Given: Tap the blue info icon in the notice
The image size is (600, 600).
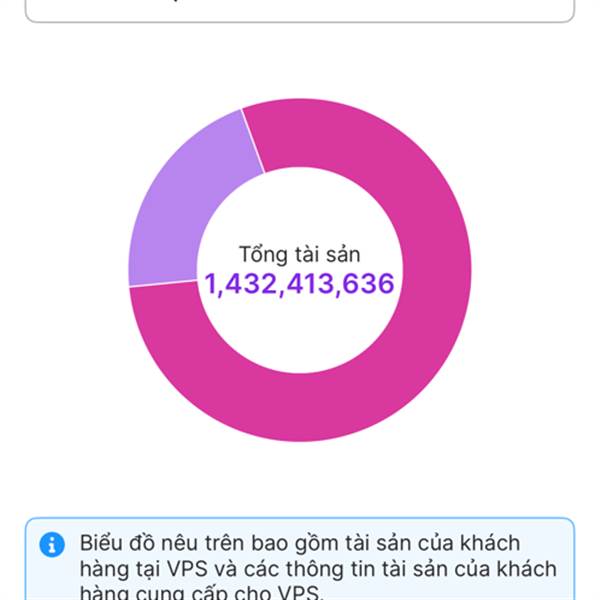Looking at the screenshot, I should point(52,544).
